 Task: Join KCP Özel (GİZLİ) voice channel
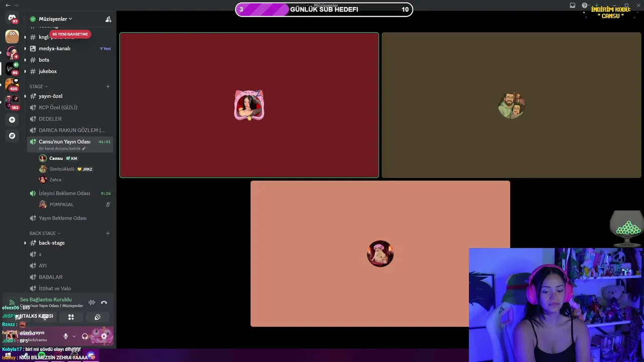point(70,108)
